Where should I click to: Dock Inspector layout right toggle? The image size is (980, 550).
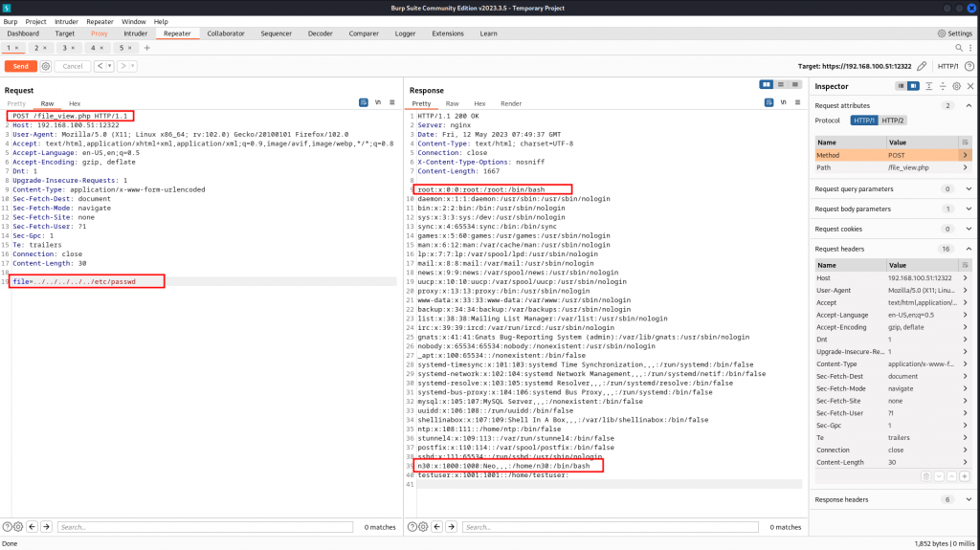(913, 86)
